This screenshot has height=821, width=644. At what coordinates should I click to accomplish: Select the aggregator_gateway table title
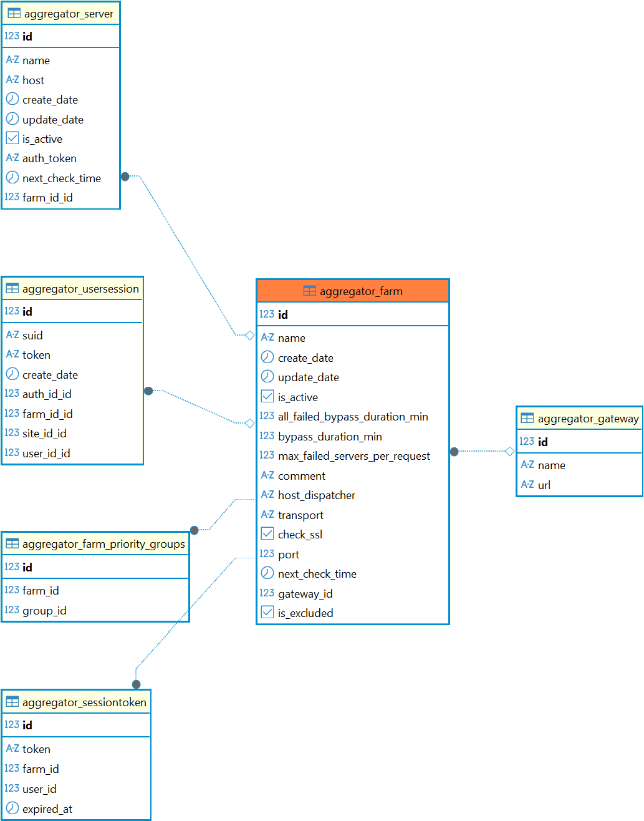pos(588,419)
